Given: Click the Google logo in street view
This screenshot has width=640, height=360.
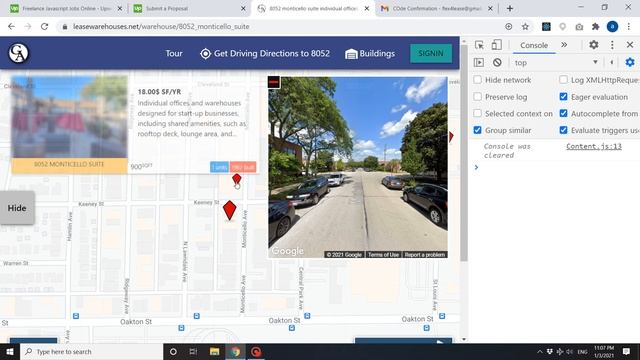Looking at the screenshot, I should point(288,251).
